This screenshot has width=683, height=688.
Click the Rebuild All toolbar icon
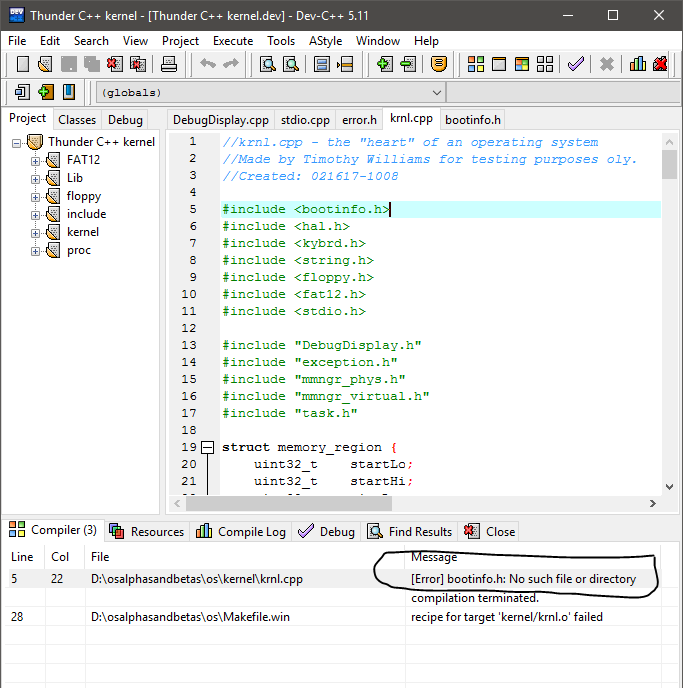pyautogui.click(x=545, y=64)
